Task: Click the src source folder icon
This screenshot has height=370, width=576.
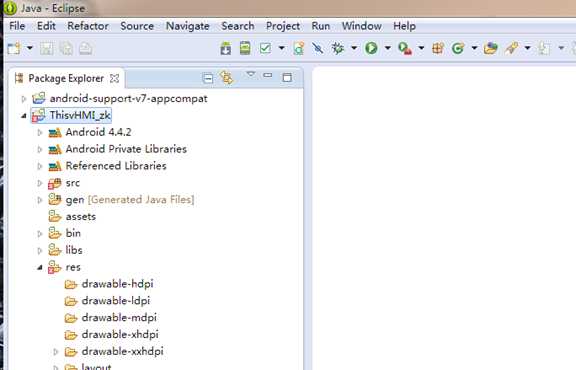Action: click(54, 183)
